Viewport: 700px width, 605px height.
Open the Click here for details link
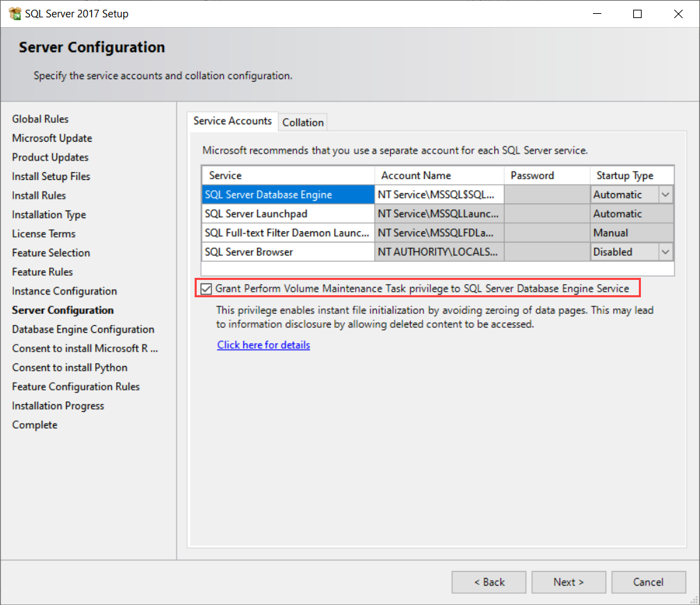[x=263, y=345]
